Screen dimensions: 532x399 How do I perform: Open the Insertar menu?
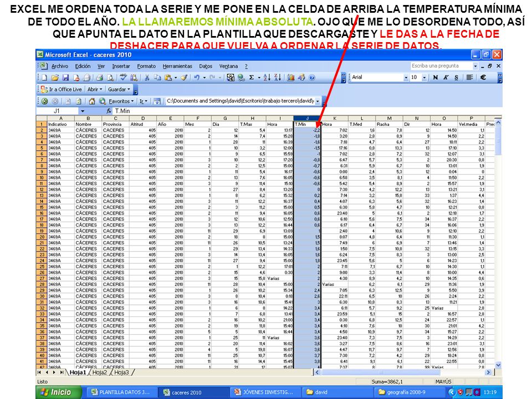(x=121, y=66)
